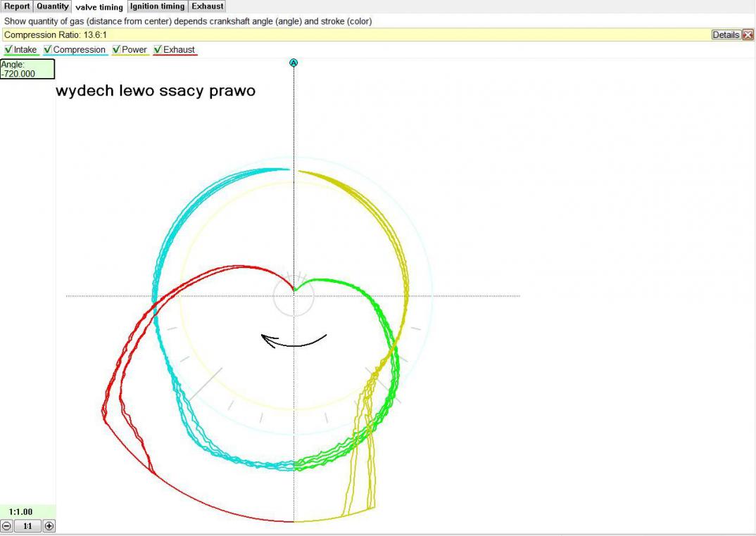Hide the Exhaust stroke curve checkbox
Screen dimensions: 756x536
158,50
